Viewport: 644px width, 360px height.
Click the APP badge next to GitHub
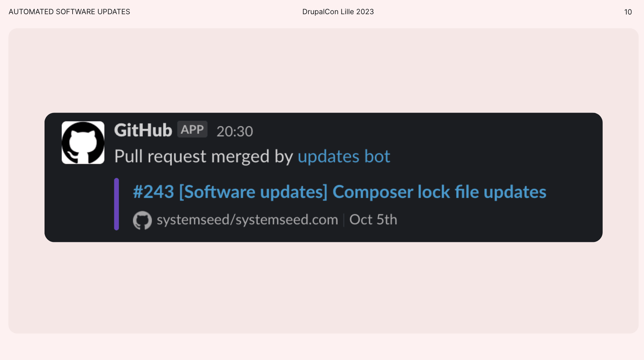click(x=192, y=130)
